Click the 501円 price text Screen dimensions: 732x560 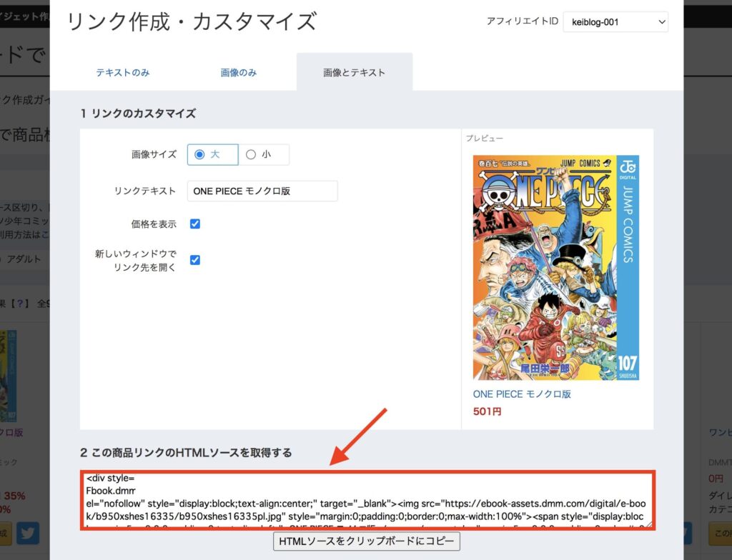tap(487, 411)
